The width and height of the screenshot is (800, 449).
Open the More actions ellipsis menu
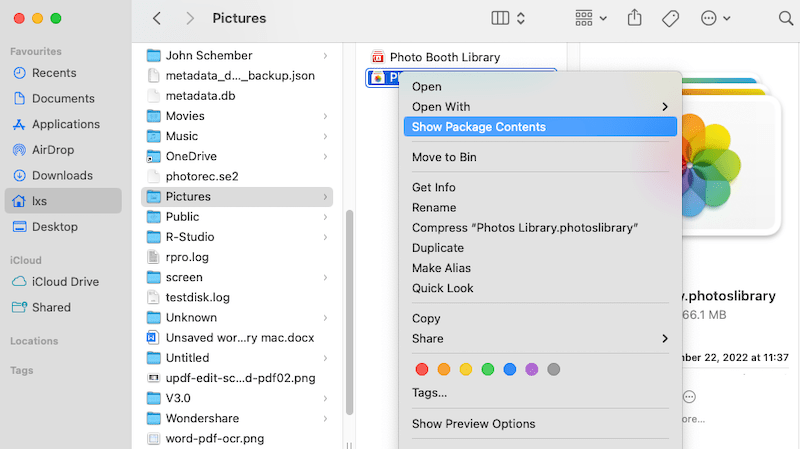(x=716, y=18)
